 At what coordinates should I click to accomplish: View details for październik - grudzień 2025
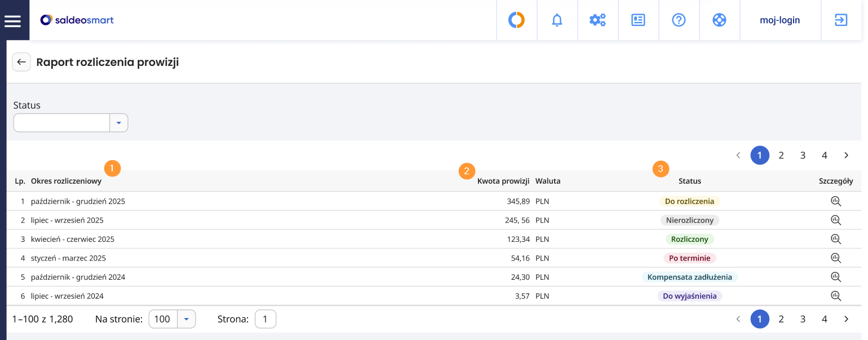pyautogui.click(x=836, y=201)
